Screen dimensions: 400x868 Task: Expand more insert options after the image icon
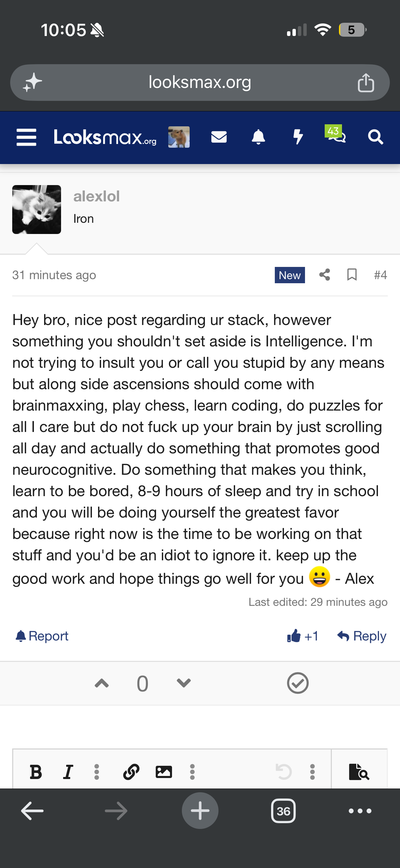(192, 772)
